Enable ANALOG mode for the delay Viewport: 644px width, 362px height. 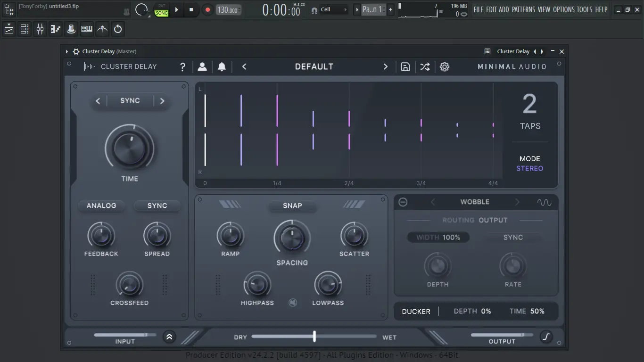[x=101, y=206]
